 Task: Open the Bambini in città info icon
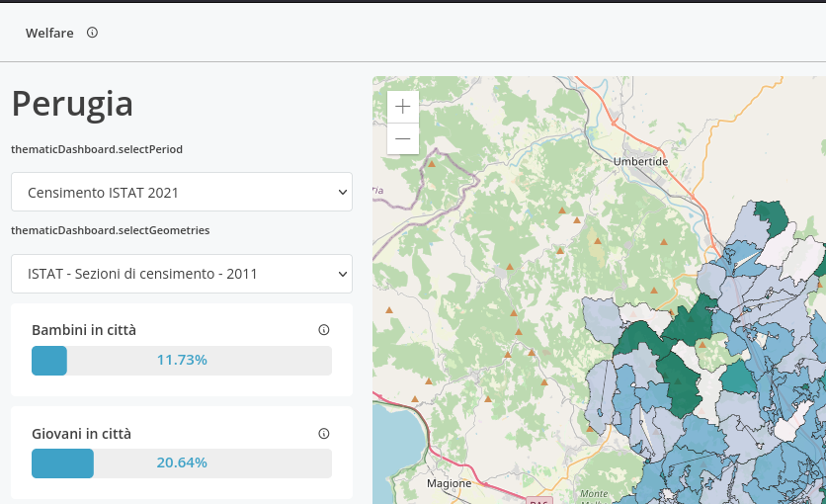(323, 330)
